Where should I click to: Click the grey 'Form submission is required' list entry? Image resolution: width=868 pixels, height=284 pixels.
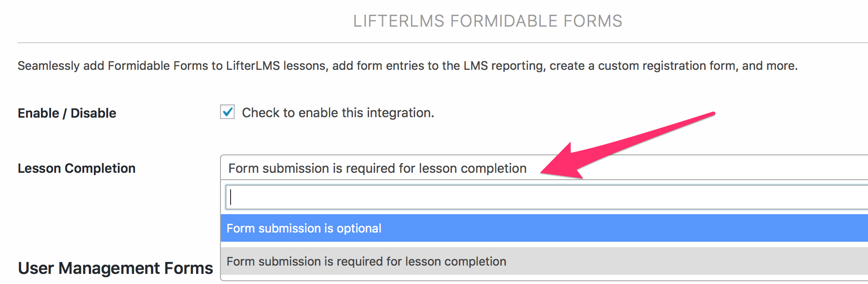click(366, 261)
